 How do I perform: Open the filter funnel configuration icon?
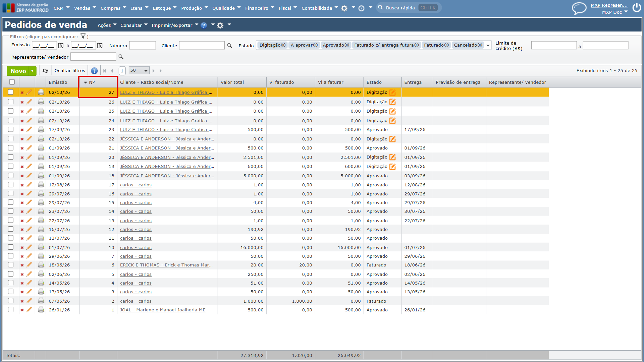(x=83, y=36)
